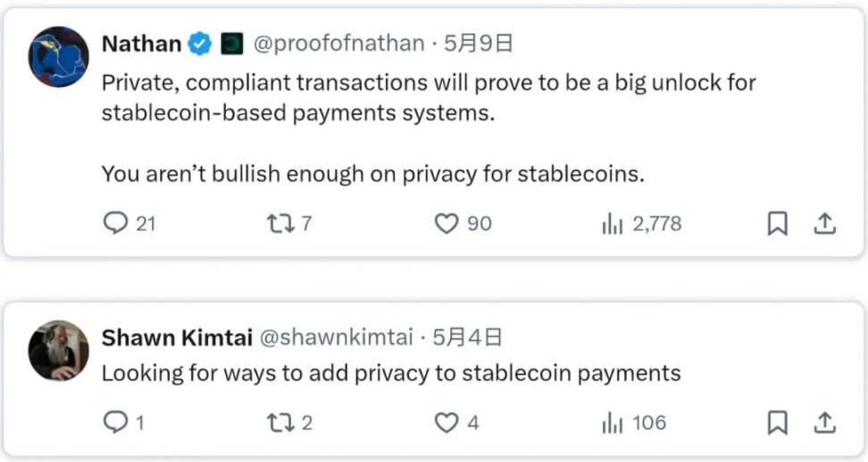The width and height of the screenshot is (868, 462).
Task: Open Nathan's display name link
Action: [142, 43]
